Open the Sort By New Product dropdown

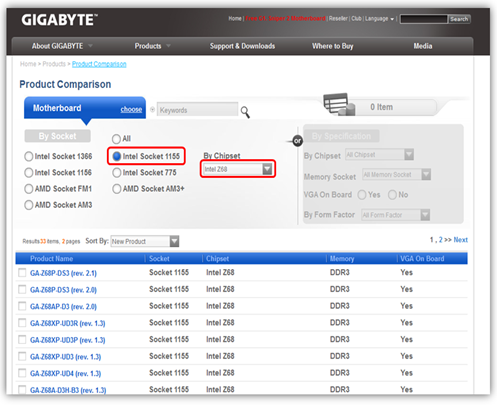145,241
